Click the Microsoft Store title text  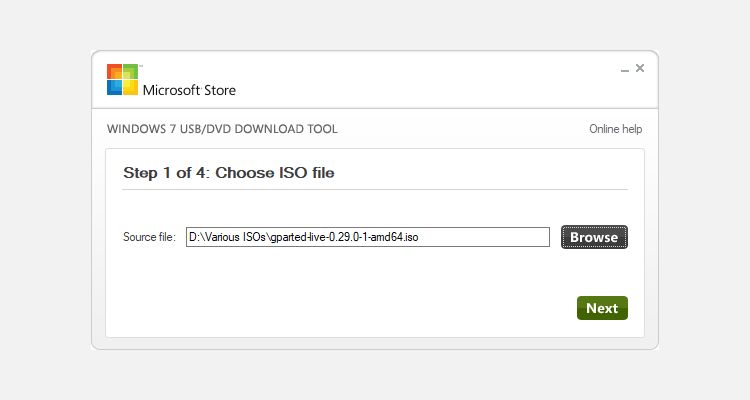coord(189,91)
